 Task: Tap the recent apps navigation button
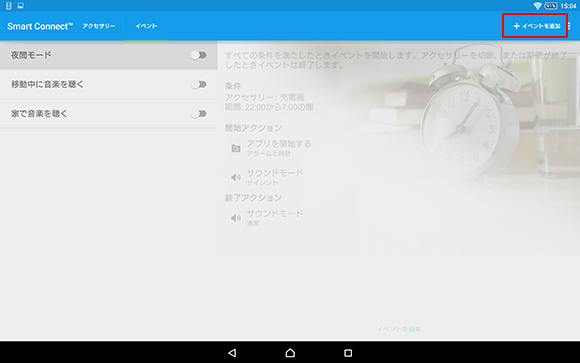pos(348,353)
